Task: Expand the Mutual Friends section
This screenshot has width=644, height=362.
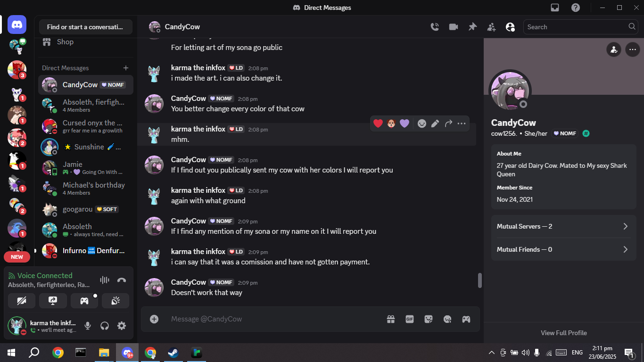Action: point(563,249)
